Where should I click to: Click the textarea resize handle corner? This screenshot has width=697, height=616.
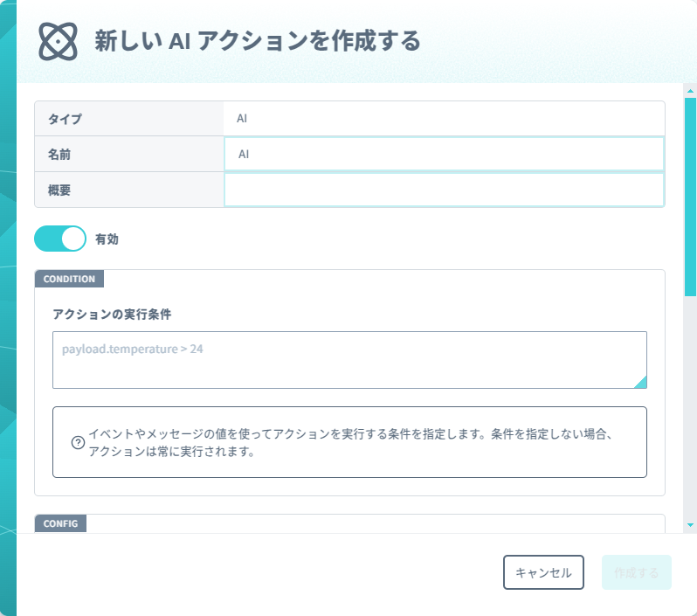click(x=640, y=382)
